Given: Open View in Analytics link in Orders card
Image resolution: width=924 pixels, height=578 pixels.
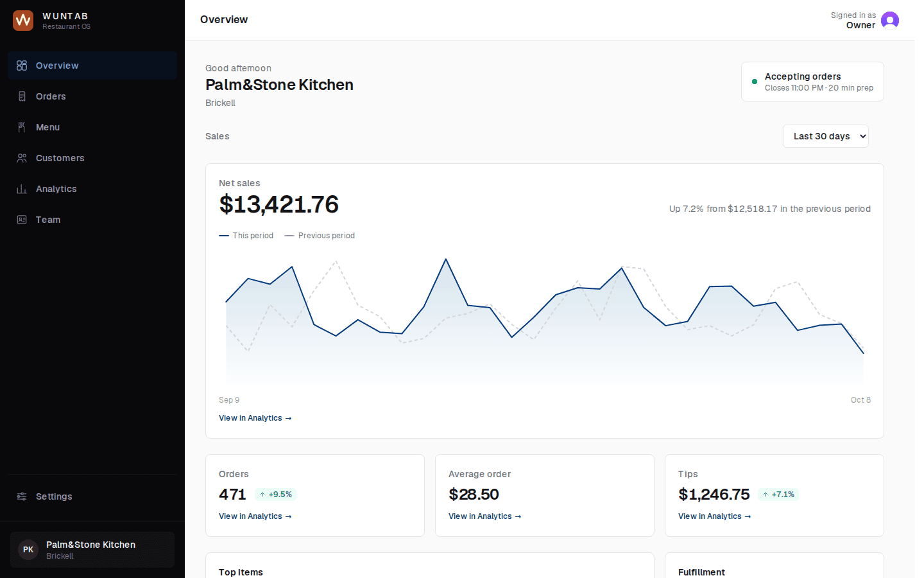Looking at the screenshot, I should coord(255,516).
